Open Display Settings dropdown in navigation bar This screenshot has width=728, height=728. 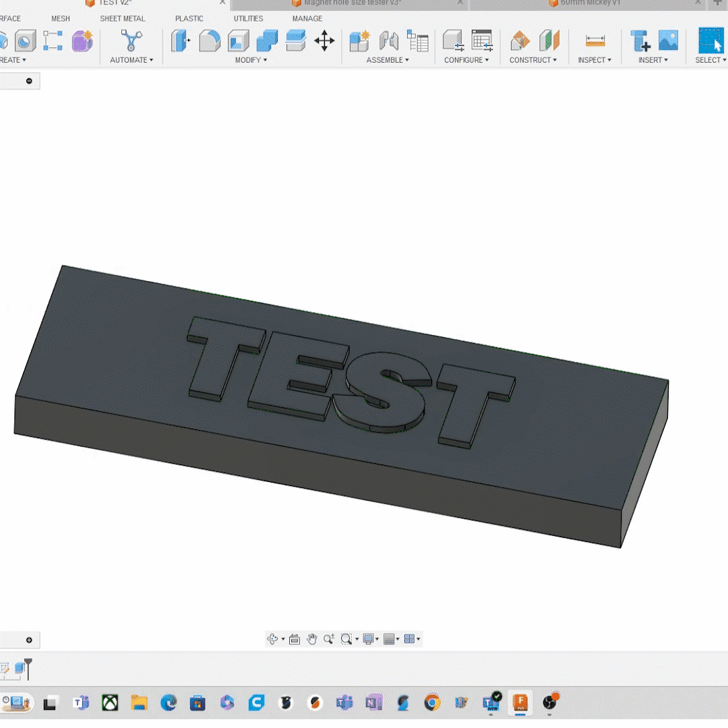(370, 639)
